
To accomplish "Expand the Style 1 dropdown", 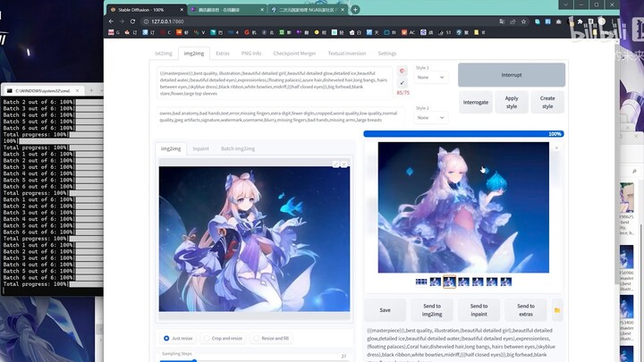I will tap(430, 77).
